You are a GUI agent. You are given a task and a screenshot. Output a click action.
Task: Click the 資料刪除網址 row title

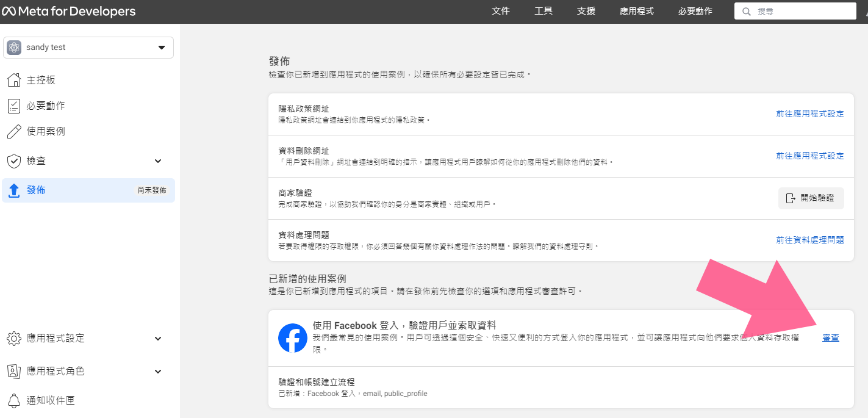(x=304, y=151)
